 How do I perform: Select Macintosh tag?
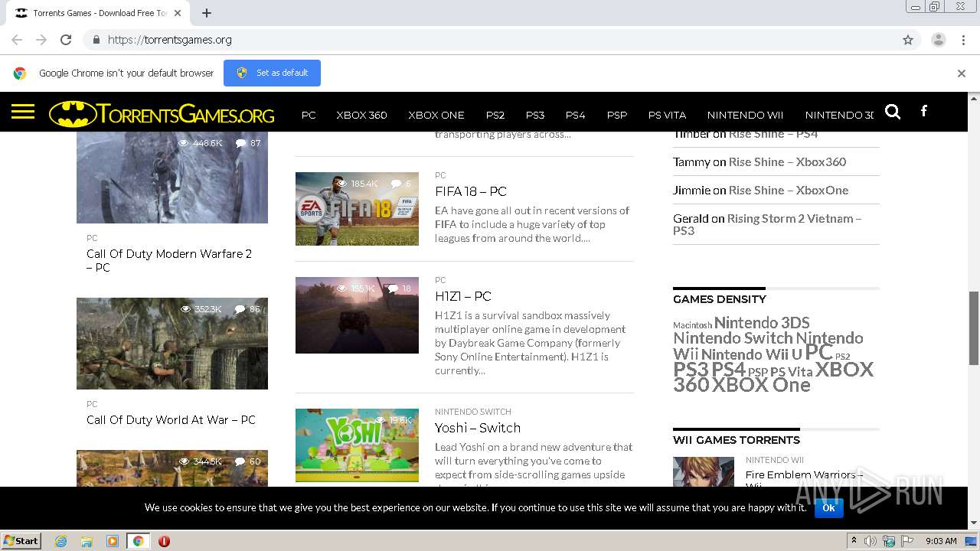pos(692,325)
